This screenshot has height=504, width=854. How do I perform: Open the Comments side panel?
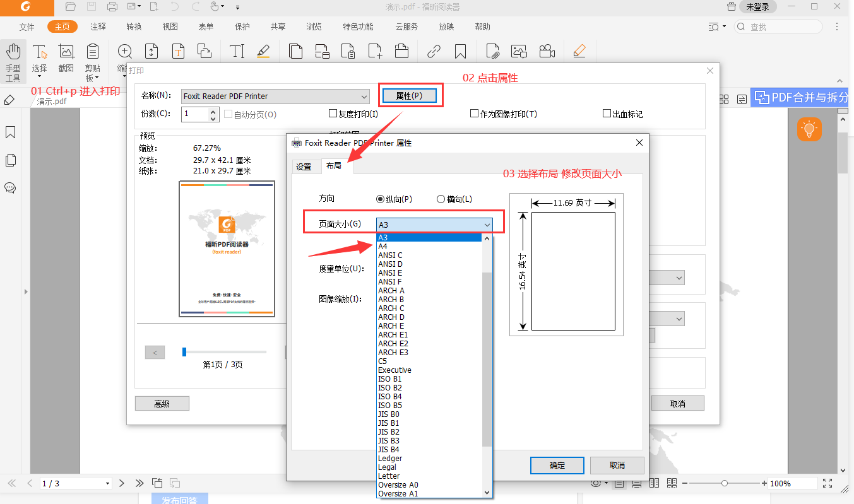10,188
